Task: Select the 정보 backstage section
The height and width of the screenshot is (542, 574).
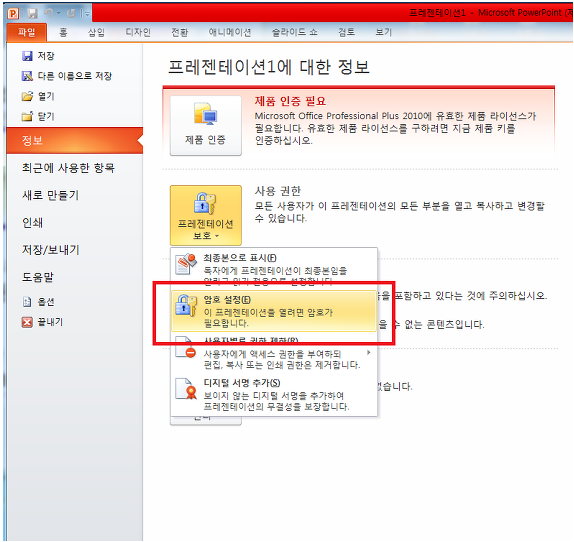Action: [75, 141]
